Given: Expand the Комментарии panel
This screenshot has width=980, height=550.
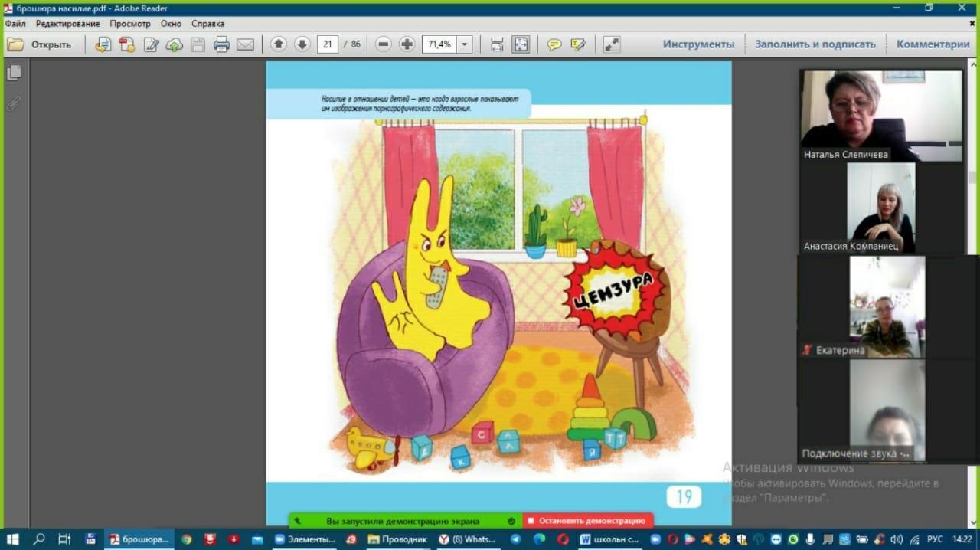Looking at the screenshot, I should point(933,44).
